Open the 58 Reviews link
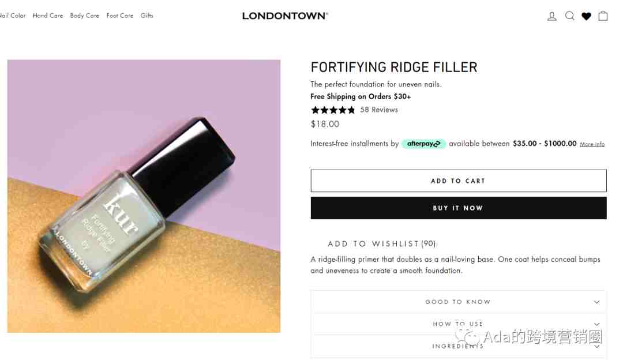This screenshot has height=364, width=623. click(x=379, y=110)
